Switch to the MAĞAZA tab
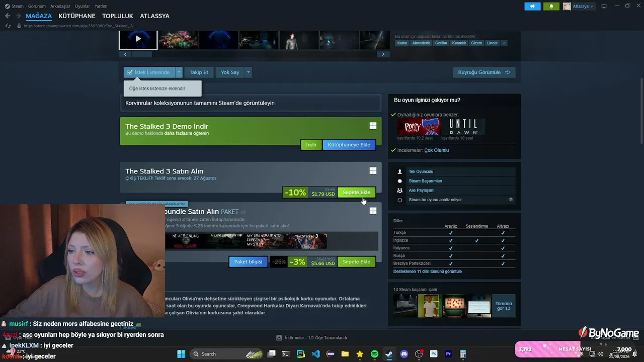 tap(39, 16)
